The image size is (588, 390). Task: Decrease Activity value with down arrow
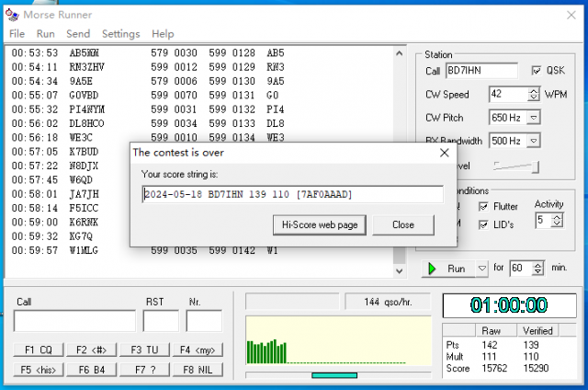[558, 224]
